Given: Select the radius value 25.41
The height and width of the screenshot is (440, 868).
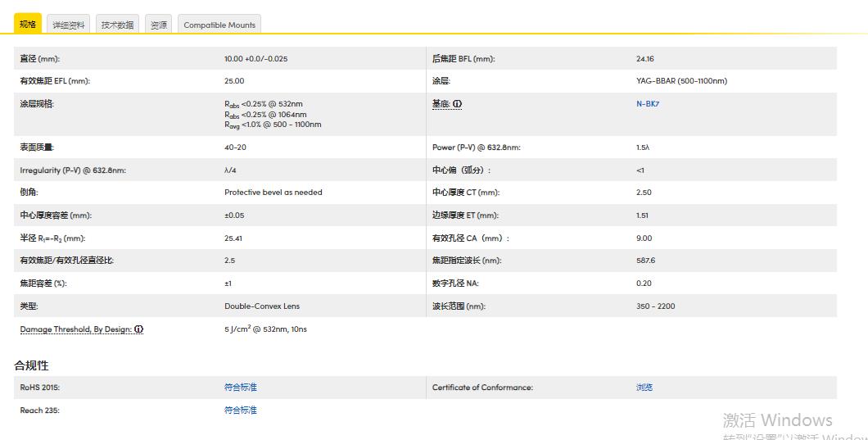Looking at the screenshot, I should point(233,238).
